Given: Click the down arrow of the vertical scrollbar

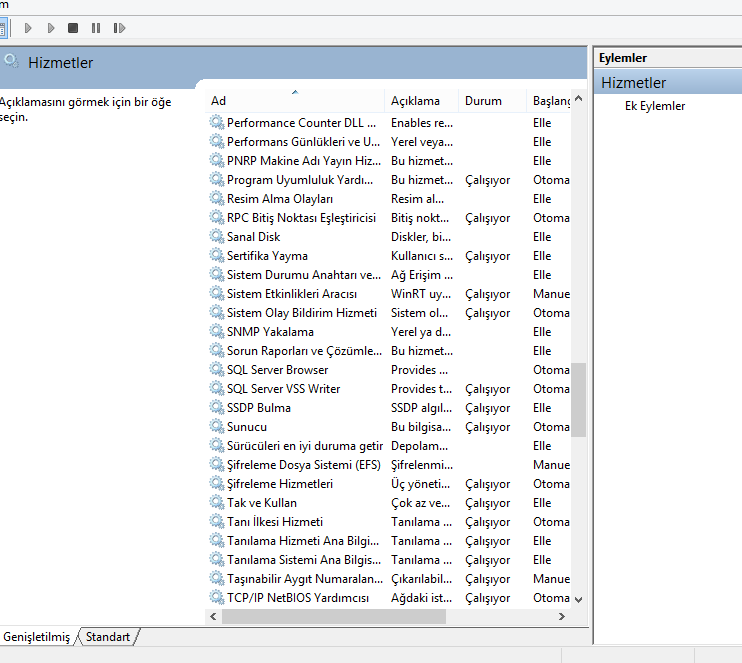Looking at the screenshot, I should click(577, 599).
